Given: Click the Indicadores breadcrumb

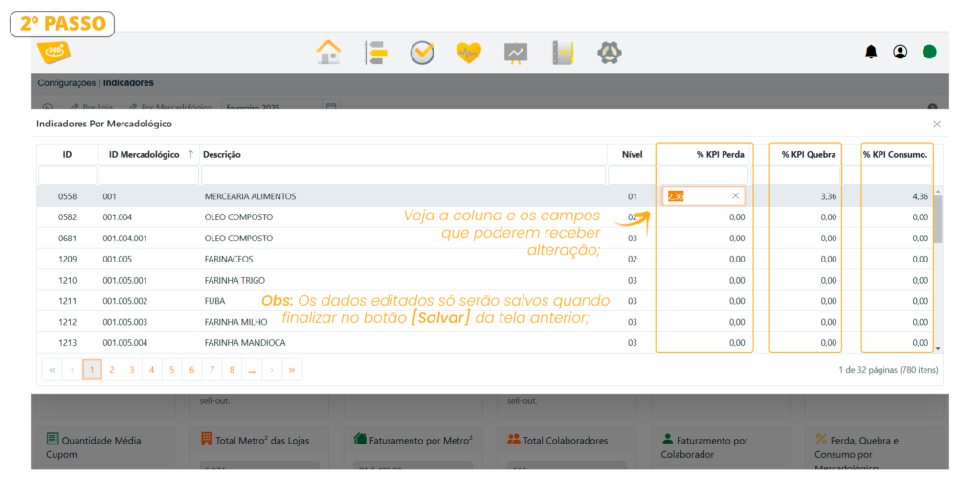Looking at the screenshot, I should 128,83.
